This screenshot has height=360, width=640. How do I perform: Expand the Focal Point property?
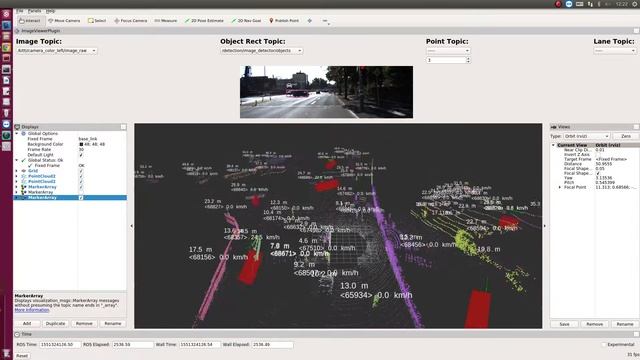point(560,187)
